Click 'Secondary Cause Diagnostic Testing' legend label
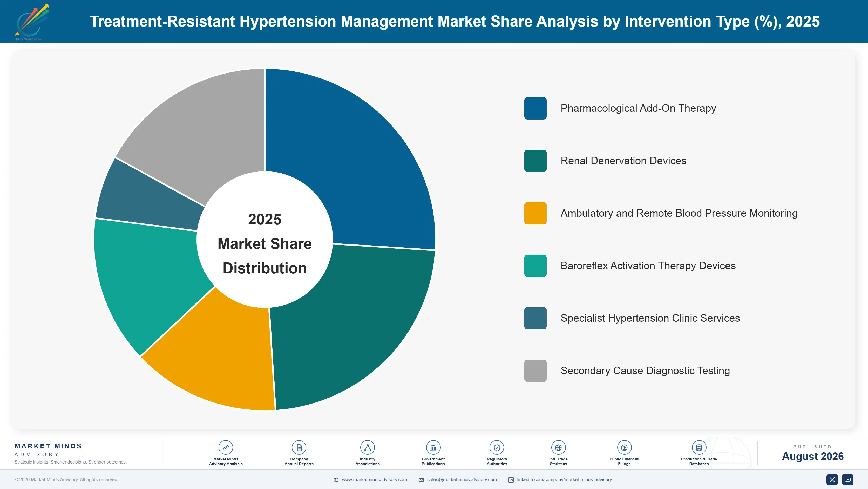Viewport: 868px width, 489px height. [x=645, y=371]
